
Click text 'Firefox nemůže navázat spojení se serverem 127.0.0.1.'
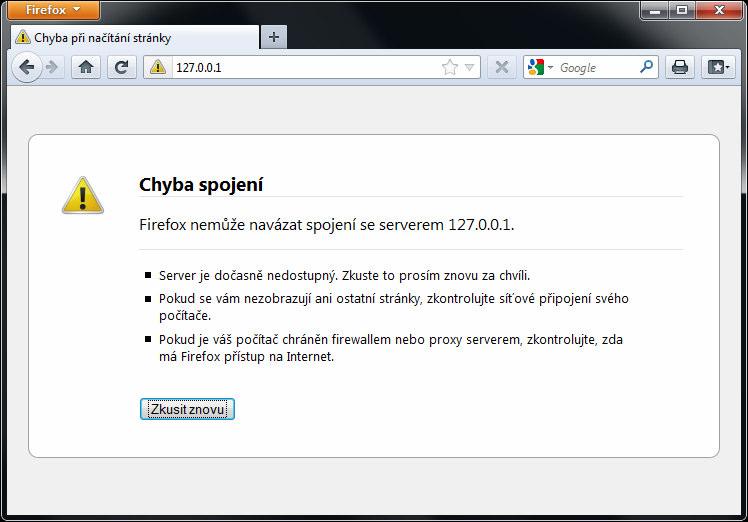[327, 224]
